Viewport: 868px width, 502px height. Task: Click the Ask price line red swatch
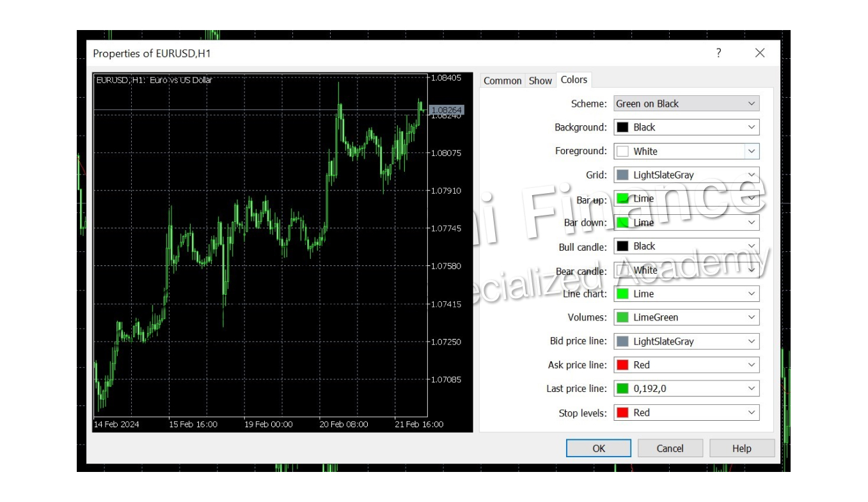point(622,365)
